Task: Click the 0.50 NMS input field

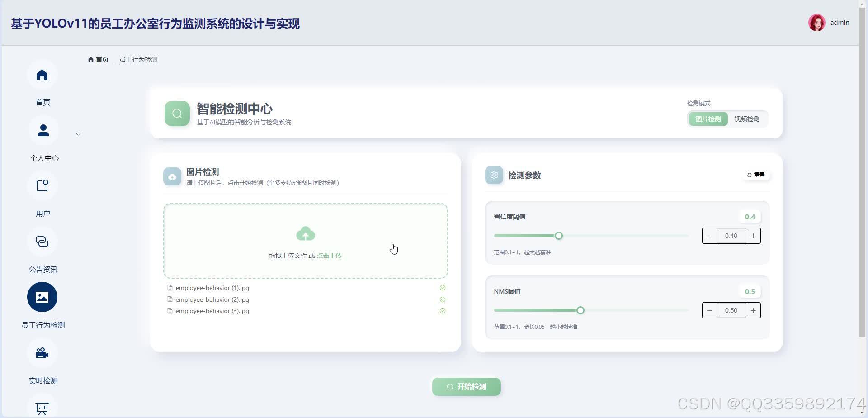Action: point(731,310)
